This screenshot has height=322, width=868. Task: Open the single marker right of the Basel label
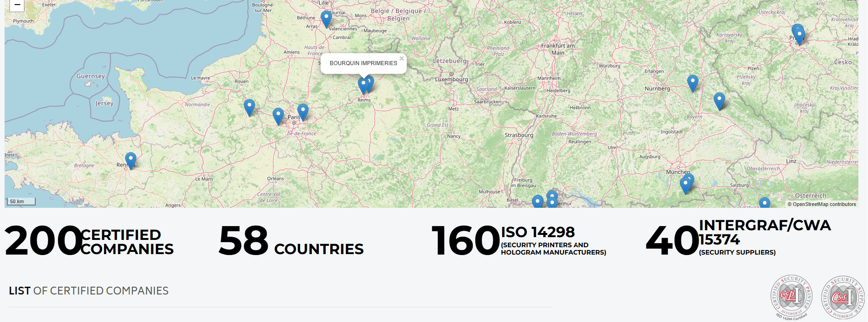537,202
